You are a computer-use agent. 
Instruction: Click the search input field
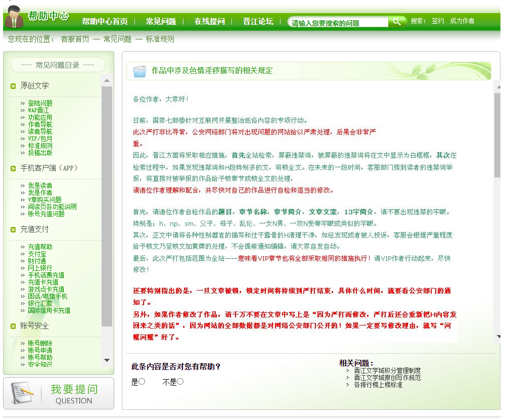pos(338,22)
